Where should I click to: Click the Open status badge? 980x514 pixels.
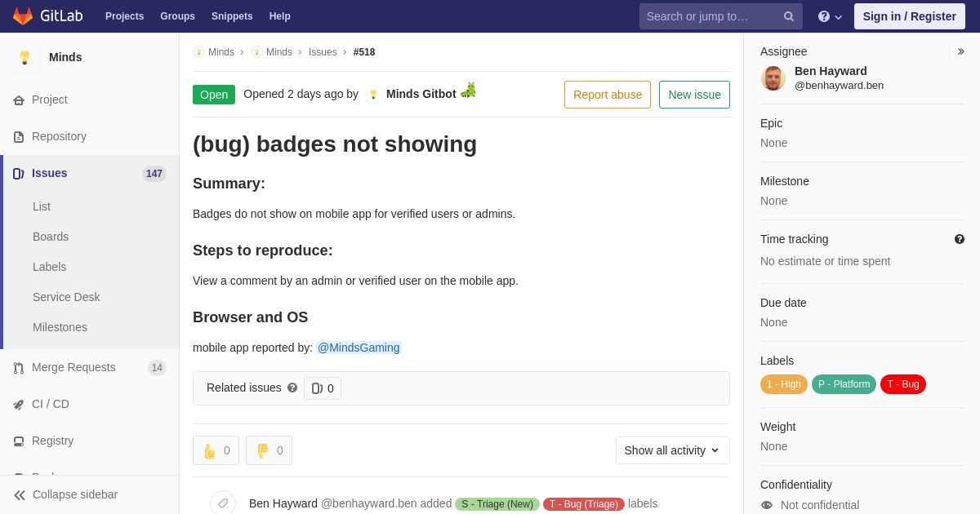(214, 95)
